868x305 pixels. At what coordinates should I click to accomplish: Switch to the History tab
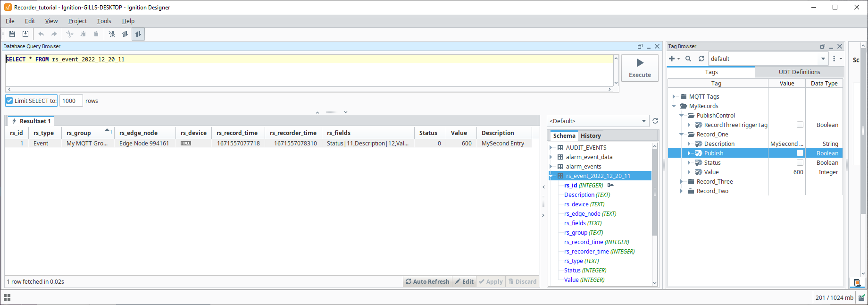point(591,136)
